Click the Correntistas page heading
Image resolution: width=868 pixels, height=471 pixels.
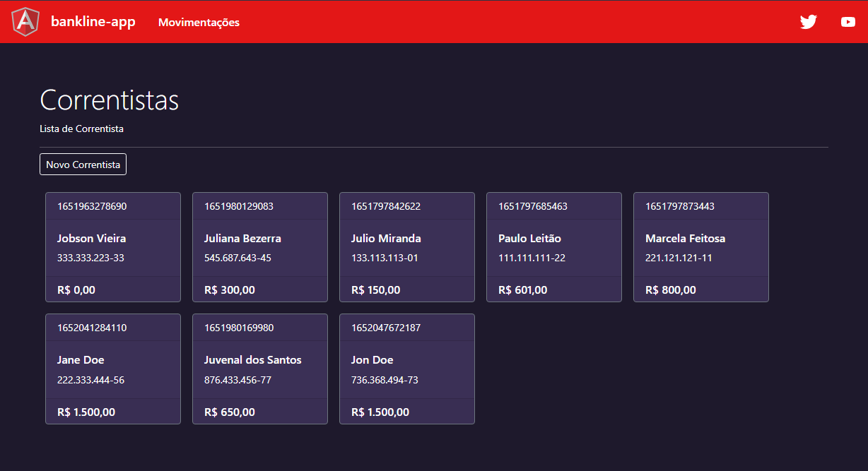[x=110, y=100]
